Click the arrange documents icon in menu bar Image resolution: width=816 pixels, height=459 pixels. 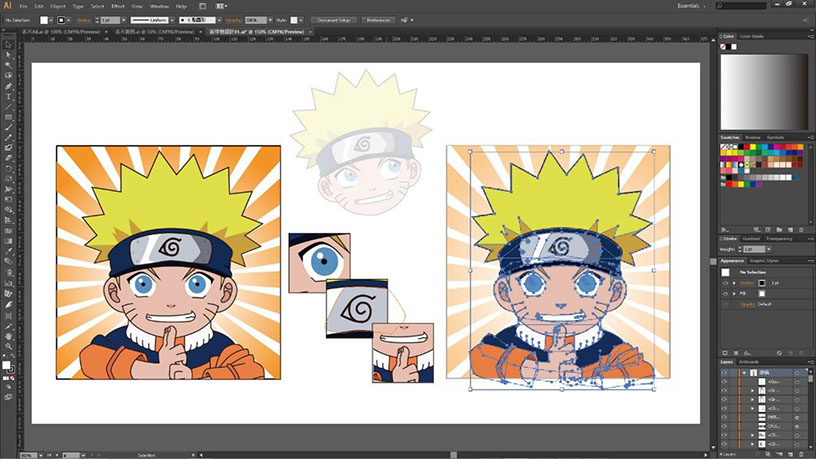click(218, 6)
